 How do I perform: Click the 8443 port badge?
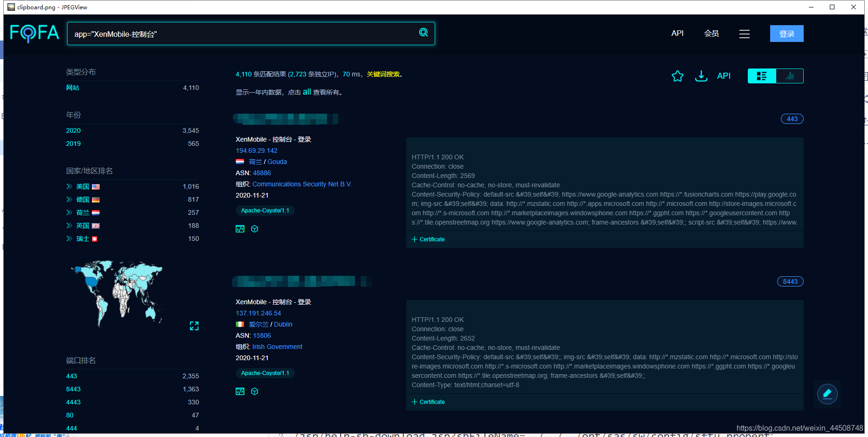[790, 281]
